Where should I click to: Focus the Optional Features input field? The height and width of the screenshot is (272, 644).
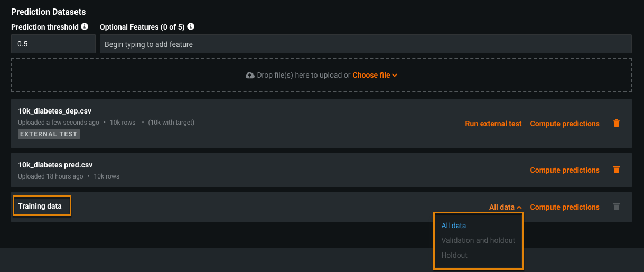pyautogui.click(x=365, y=44)
